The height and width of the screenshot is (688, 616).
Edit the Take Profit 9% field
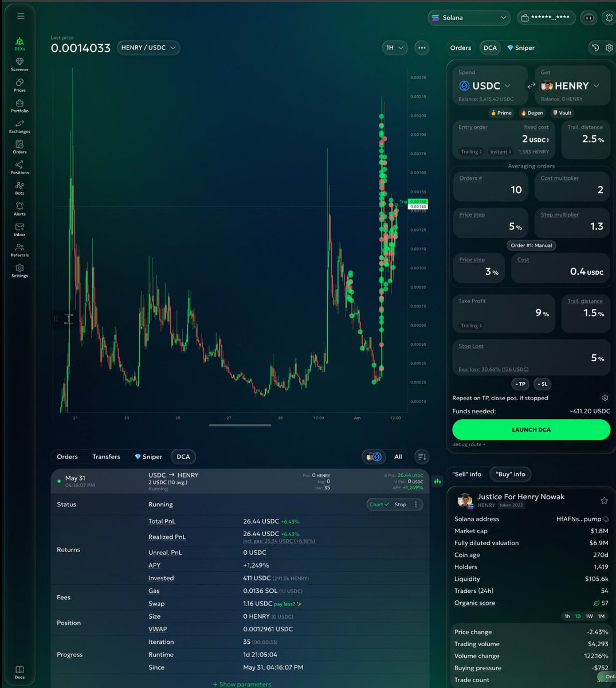tap(504, 314)
